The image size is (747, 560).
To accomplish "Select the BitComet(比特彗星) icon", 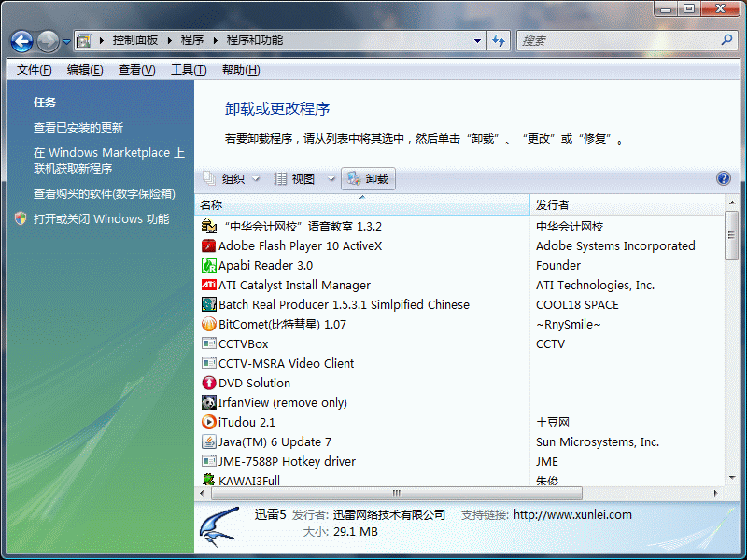I will 208,324.
